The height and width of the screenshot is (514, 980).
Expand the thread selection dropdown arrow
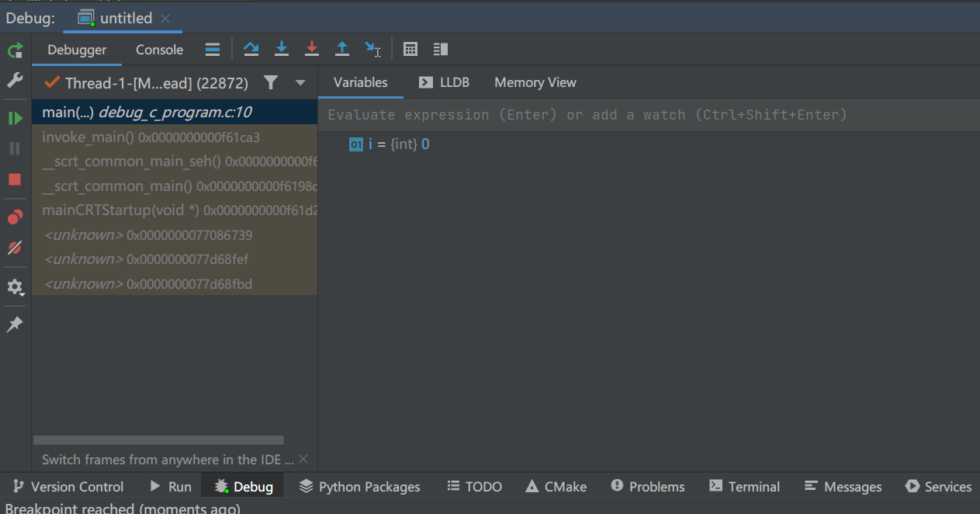click(300, 83)
